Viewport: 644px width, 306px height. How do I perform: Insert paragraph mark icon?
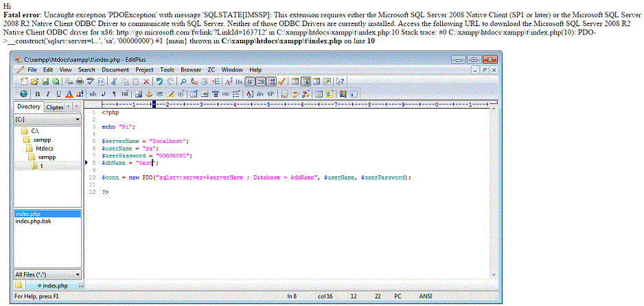[x=114, y=94]
